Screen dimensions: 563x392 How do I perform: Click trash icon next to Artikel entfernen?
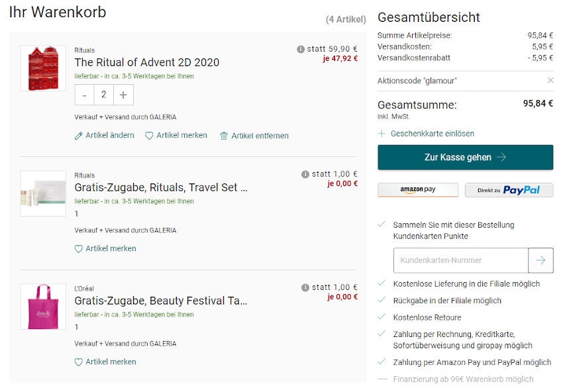(226, 136)
